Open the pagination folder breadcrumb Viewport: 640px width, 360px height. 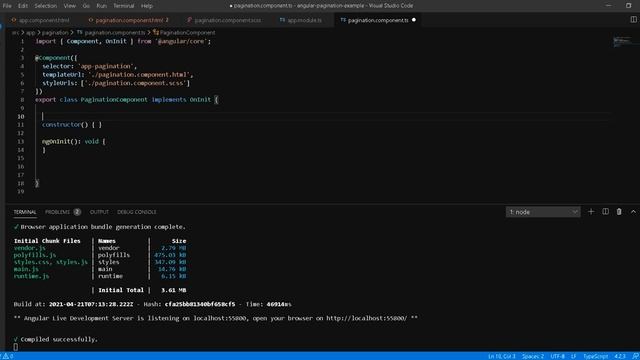(55, 33)
